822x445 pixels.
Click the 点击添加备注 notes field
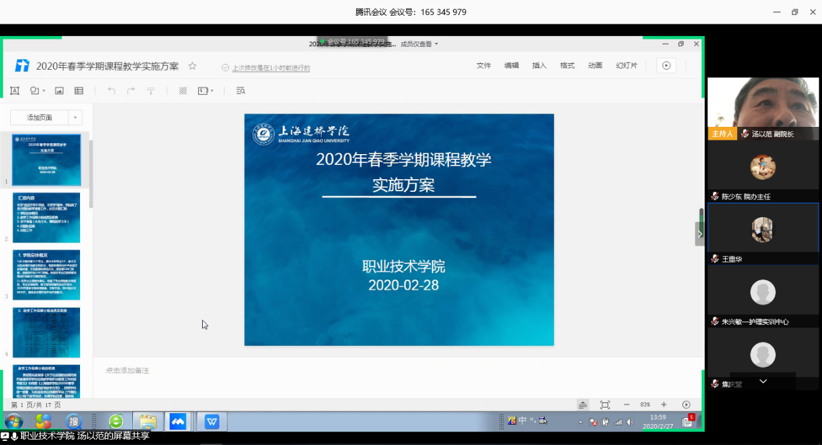[127, 370]
